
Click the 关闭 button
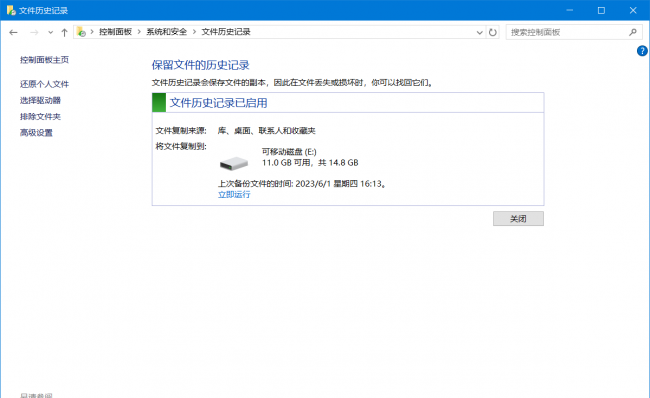pos(518,218)
